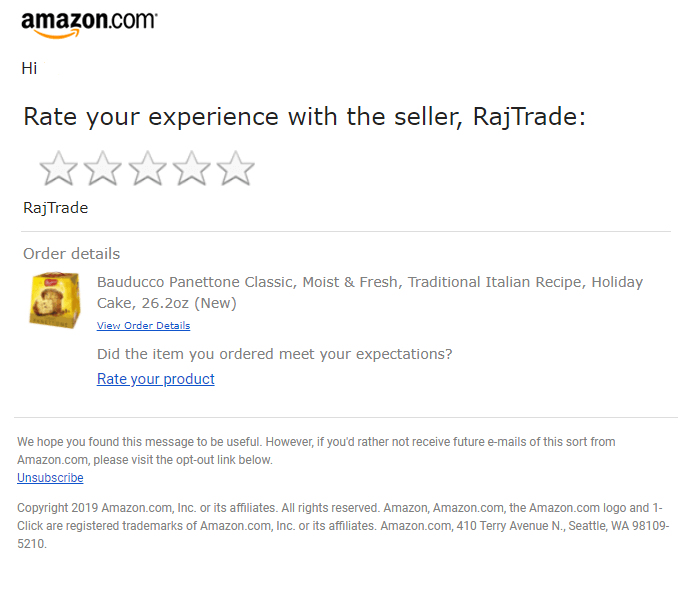Open the Bauducco Panettone product thumbnail
Image resolution: width=694 pixels, height=604 pixels.
pyautogui.click(x=53, y=299)
